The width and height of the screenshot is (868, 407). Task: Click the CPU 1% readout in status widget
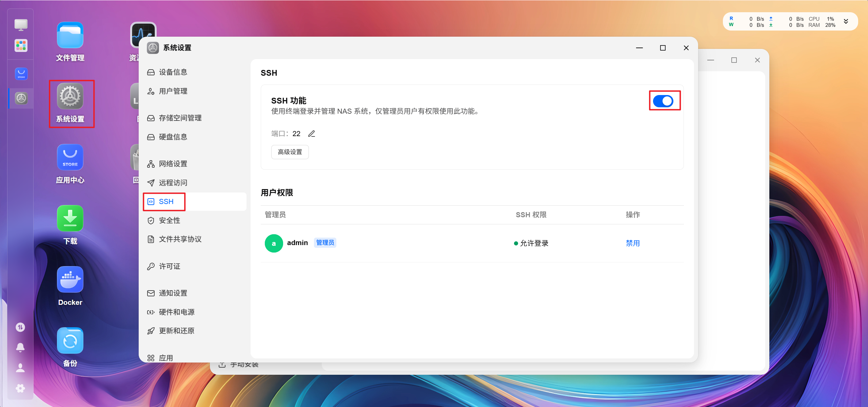pos(821,19)
